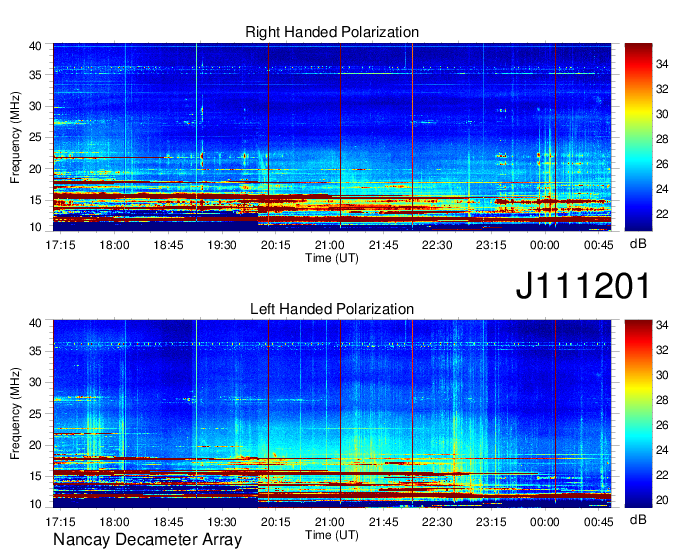Click the 'Nancay Decameter Array' caption
The image size is (680, 552).
coord(147,540)
